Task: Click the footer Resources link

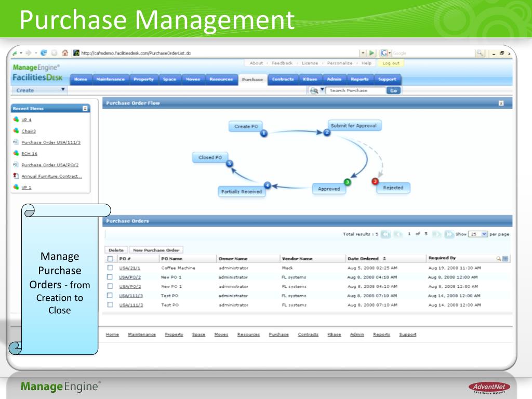Action: point(248,335)
